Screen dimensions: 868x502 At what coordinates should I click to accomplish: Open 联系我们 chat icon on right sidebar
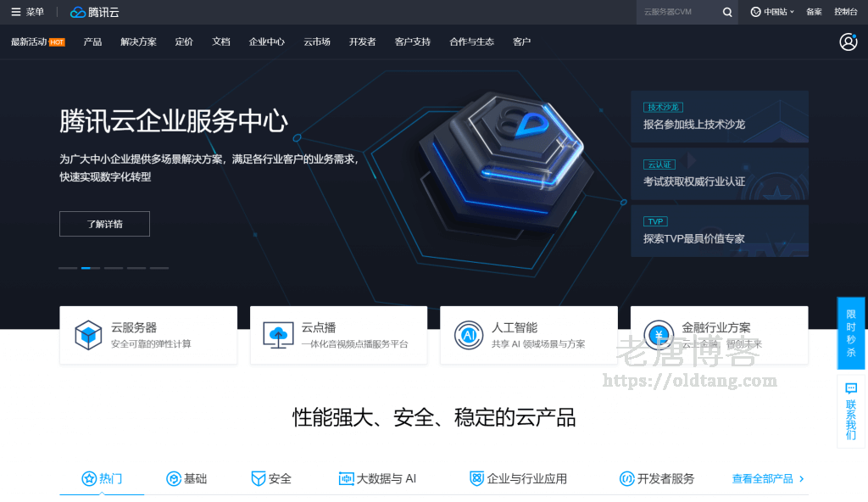(851, 388)
